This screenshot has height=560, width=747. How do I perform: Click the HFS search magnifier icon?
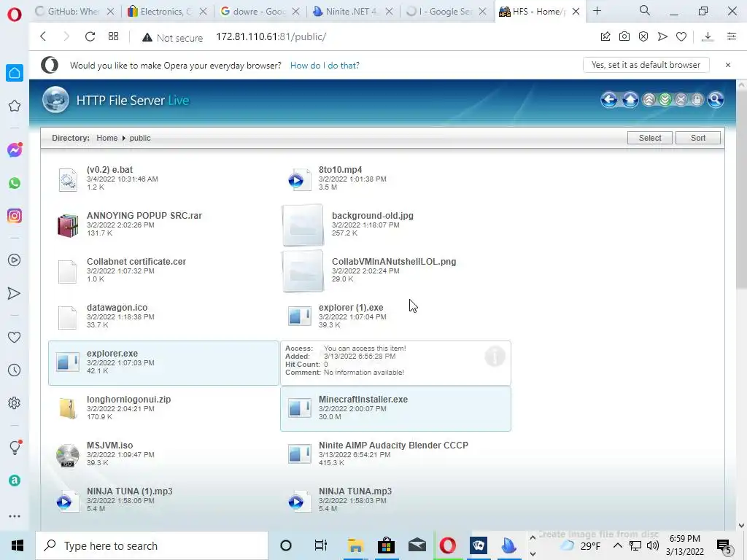tap(715, 100)
